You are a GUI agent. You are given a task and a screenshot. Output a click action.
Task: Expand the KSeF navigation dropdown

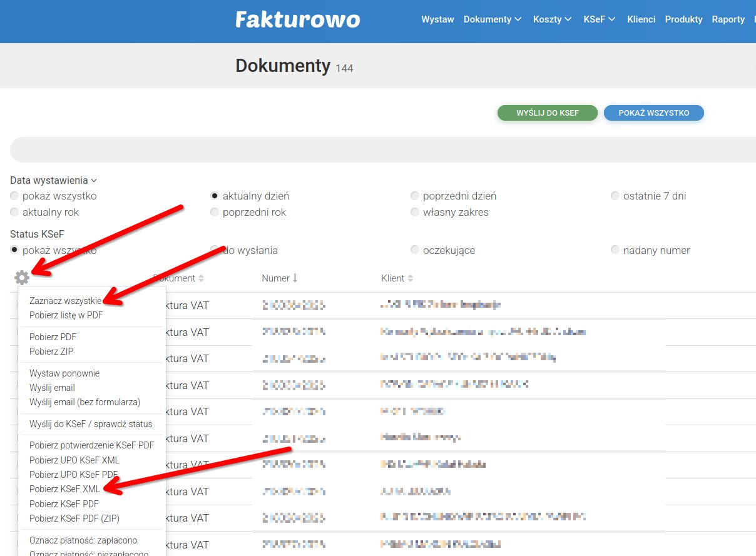(x=600, y=19)
